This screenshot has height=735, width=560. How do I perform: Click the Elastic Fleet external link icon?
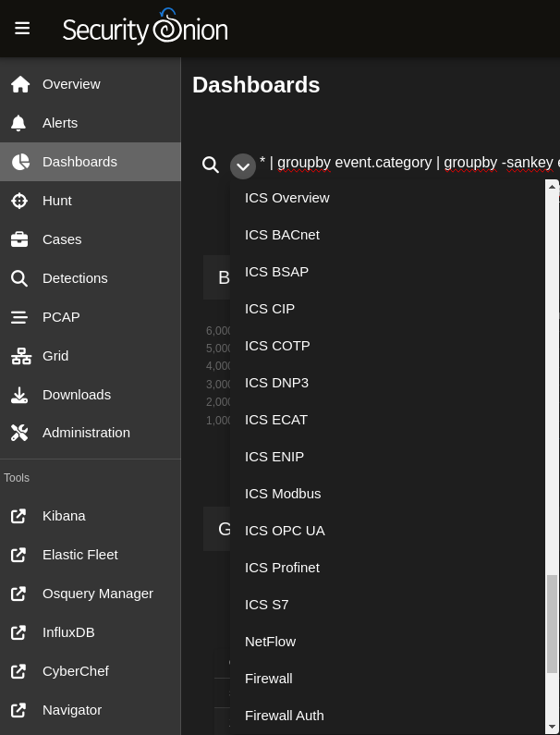click(x=18, y=555)
